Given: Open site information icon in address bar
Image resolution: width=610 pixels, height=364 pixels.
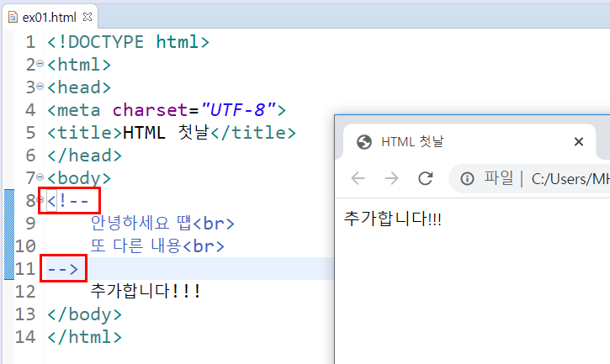Looking at the screenshot, I should click(467, 179).
